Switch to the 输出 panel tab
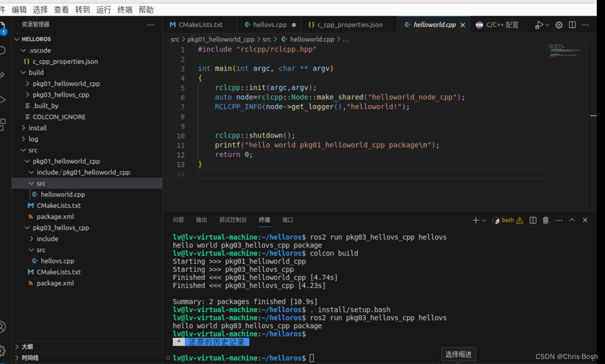Screen dimensions: 605x364 [x=202, y=220]
